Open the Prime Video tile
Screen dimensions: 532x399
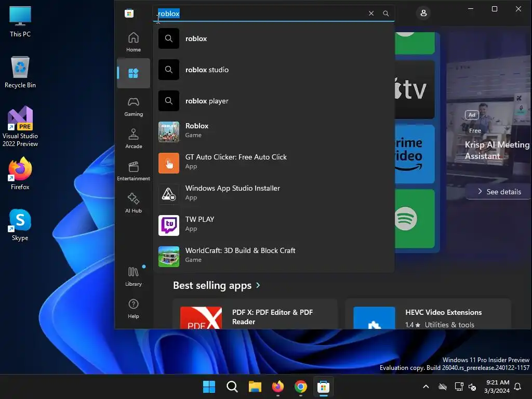[x=415, y=154]
